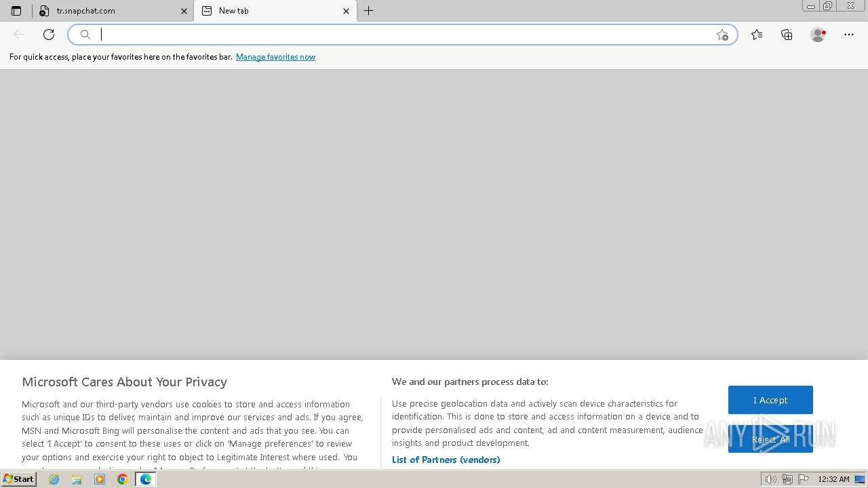Open Settings and more ellipsis menu
The width and height of the screenshot is (868, 488).
pyautogui.click(x=849, y=35)
